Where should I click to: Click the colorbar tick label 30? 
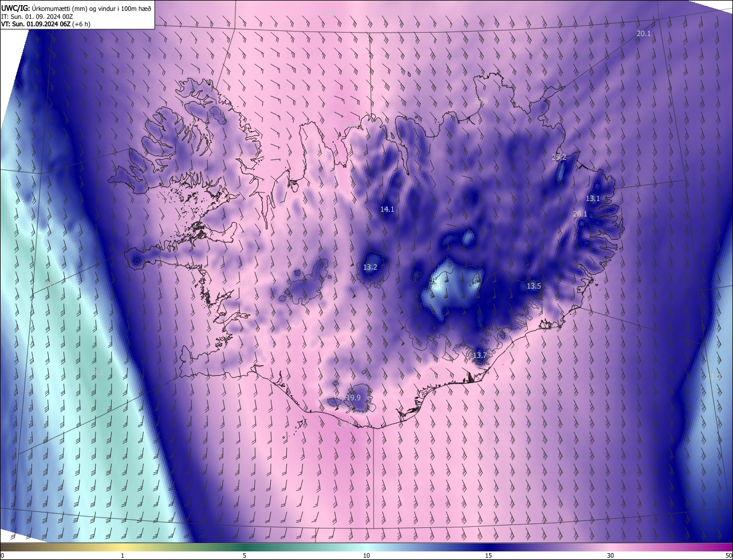tap(610, 556)
